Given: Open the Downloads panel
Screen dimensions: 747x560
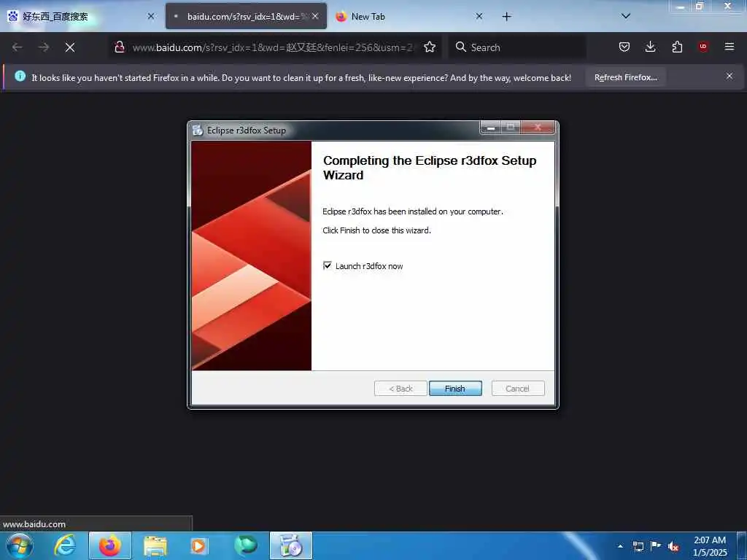Looking at the screenshot, I should pos(650,47).
